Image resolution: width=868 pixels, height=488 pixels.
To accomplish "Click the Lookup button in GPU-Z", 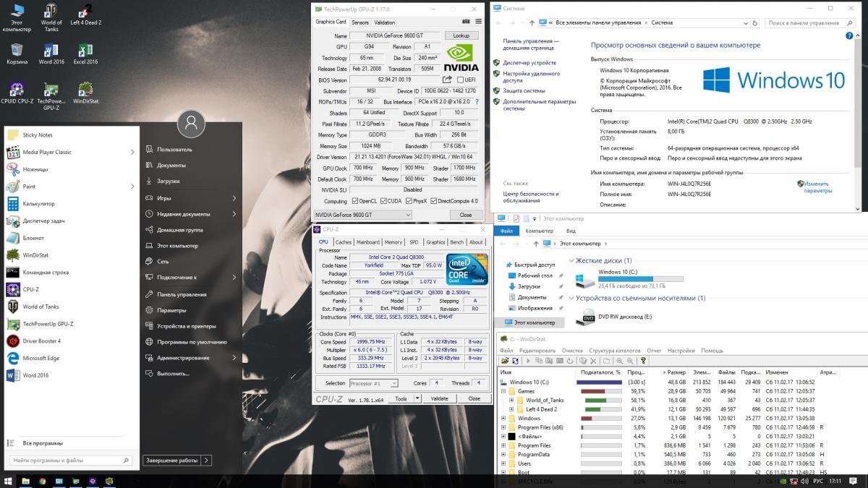I will click(x=461, y=35).
